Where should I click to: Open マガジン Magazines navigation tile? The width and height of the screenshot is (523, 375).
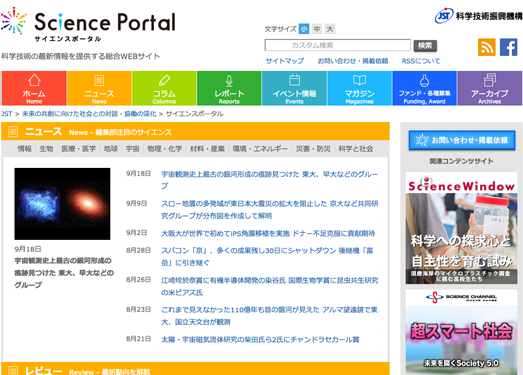(x=360, y=88)
